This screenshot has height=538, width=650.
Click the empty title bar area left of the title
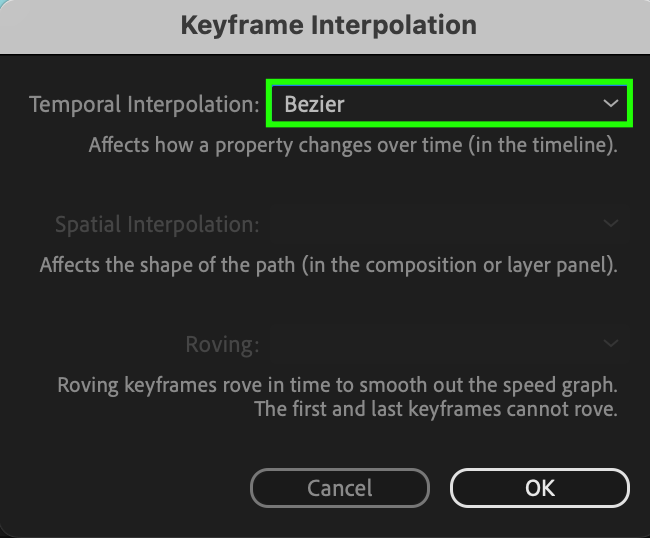click(x=80, y=24)
